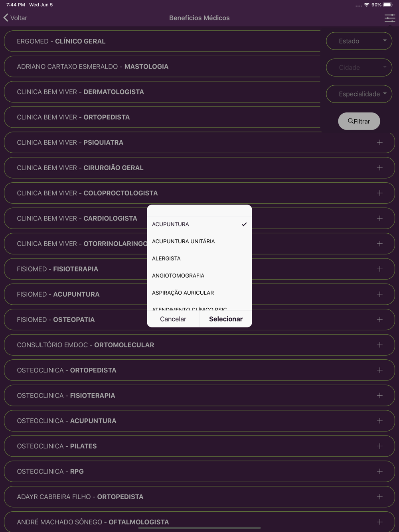Confirm with the Selecionar button

226,319
